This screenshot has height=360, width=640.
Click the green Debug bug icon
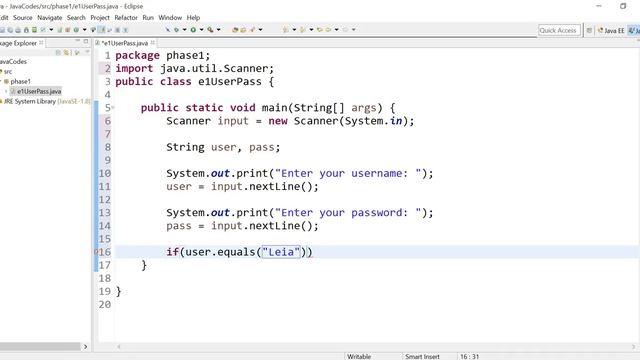(x=176, y=30)
